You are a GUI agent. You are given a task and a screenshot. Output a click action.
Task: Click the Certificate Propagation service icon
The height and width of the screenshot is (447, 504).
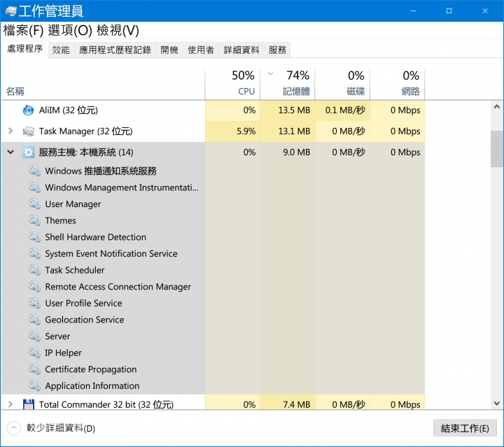[x=34, y=369]
